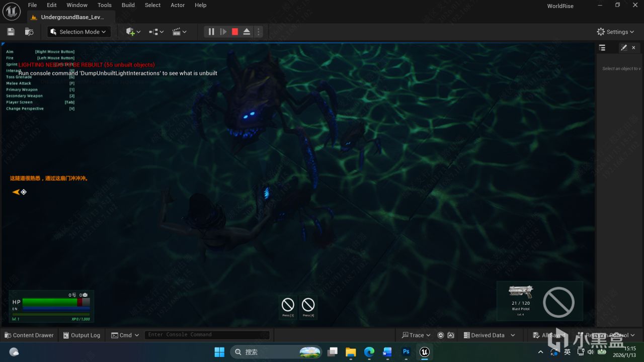The height and width of the screenshot is (362, 644).
Task: Open the Select menu
Action: [153, 5]
